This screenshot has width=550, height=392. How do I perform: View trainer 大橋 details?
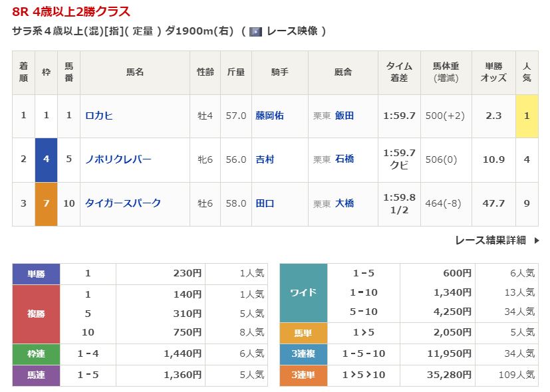(344, 203)
